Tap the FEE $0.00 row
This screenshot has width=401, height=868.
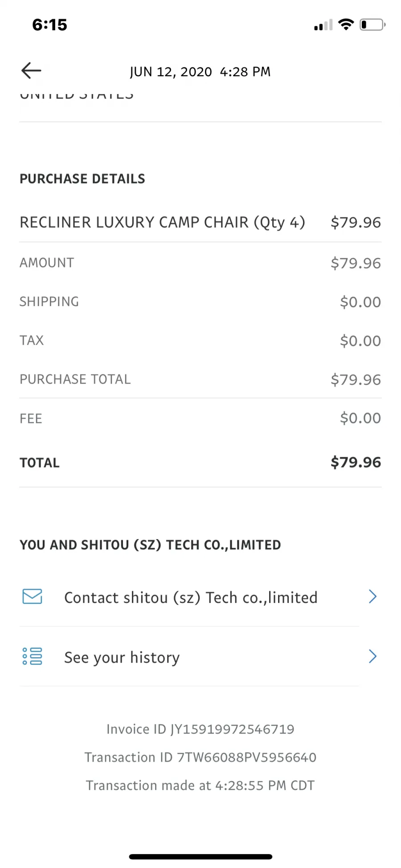(200, 418)
